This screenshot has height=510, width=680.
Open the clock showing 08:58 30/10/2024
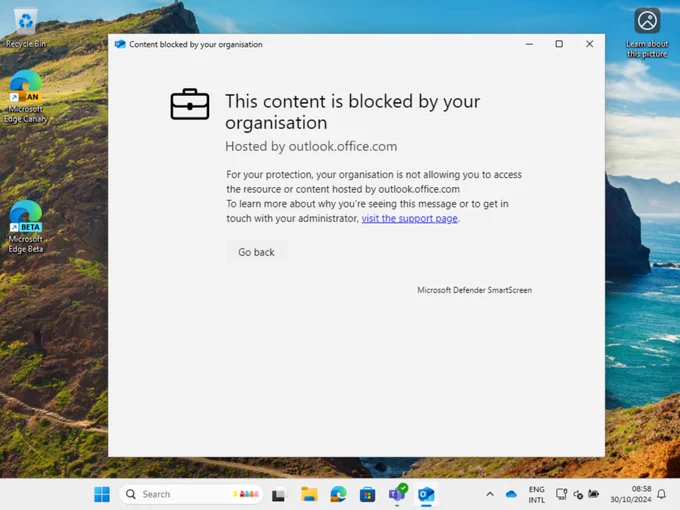click(631, 494)
